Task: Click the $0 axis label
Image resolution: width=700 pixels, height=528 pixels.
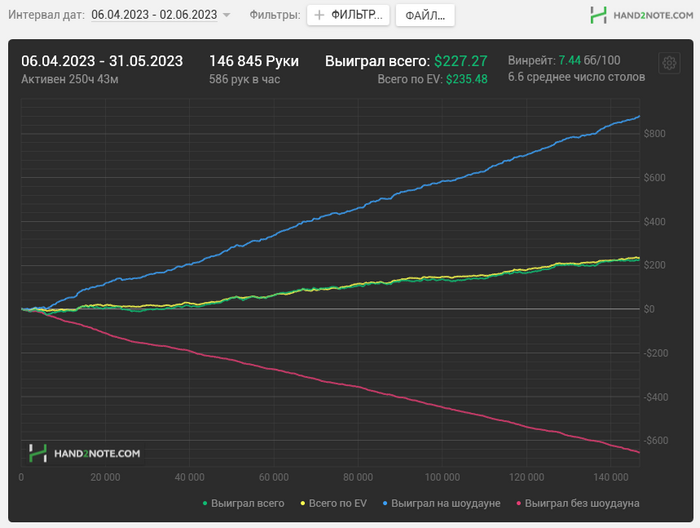Action: (649, 309)
